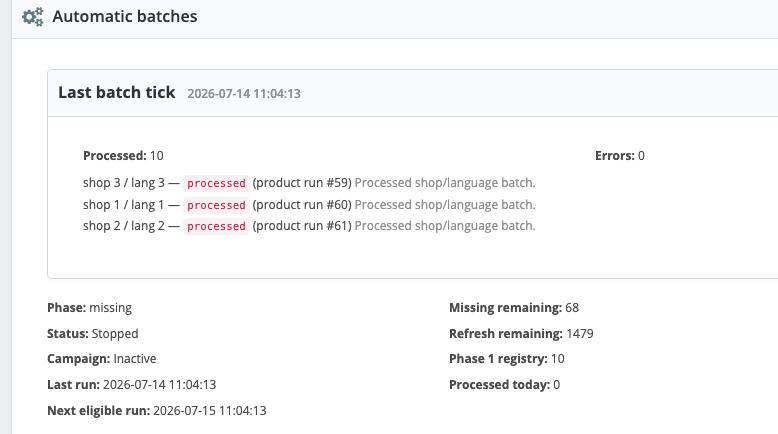
Task: Select the product run #61 text
Action: 302,226
